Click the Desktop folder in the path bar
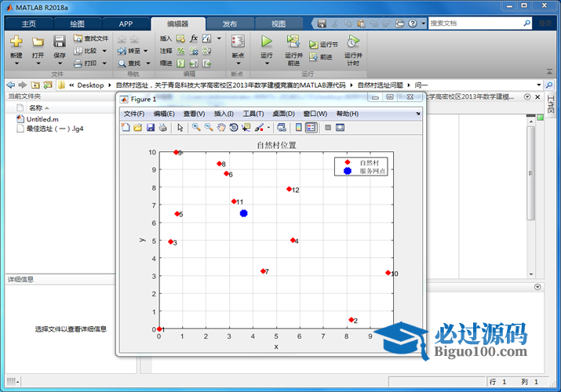The width and height of the screenshot is (561, 392). (x=90, y=85)
